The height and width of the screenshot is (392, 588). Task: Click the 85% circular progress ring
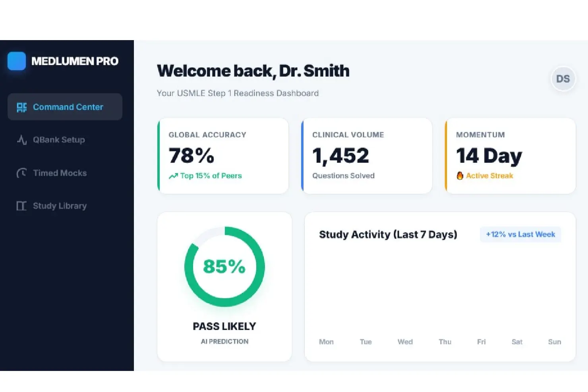pyautogui.click(x=224, y=266)
